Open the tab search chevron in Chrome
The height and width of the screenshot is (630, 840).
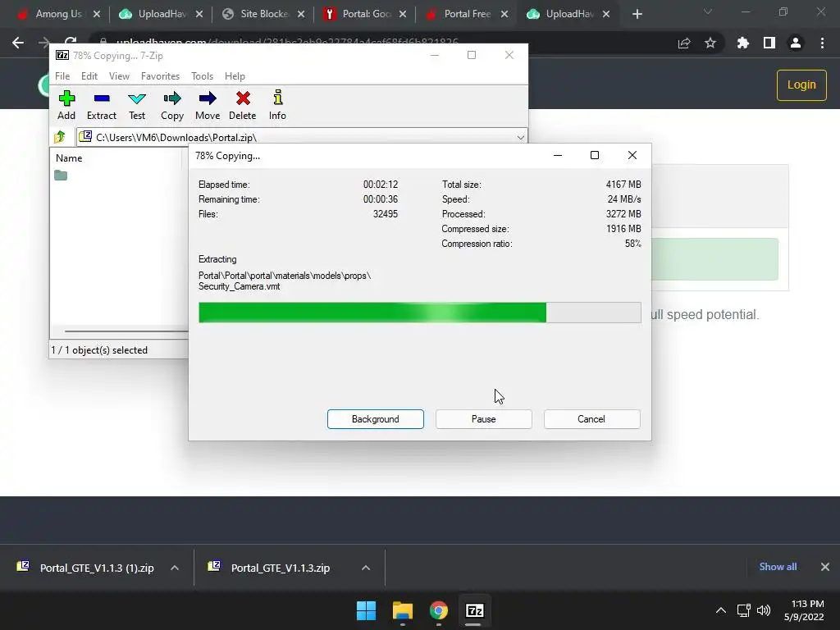tap(708, 11)
